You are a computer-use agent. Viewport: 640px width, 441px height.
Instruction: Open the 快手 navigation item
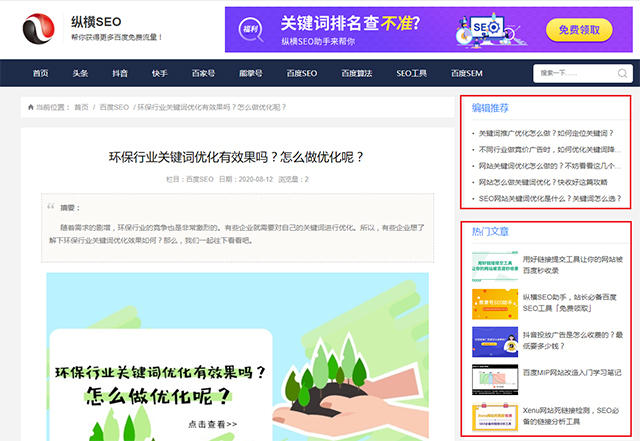point(160,73)
